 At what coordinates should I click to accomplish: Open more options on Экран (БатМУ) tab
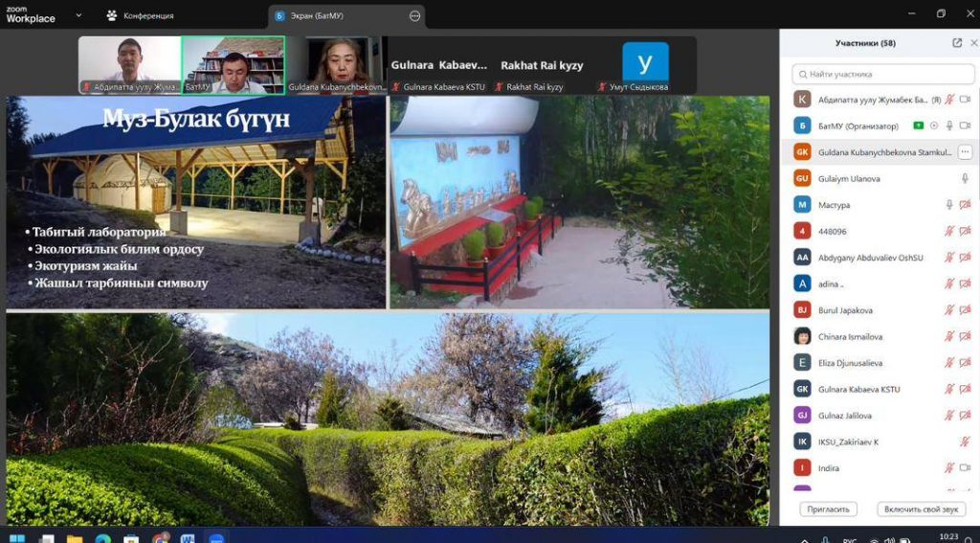tap(414, 15)
